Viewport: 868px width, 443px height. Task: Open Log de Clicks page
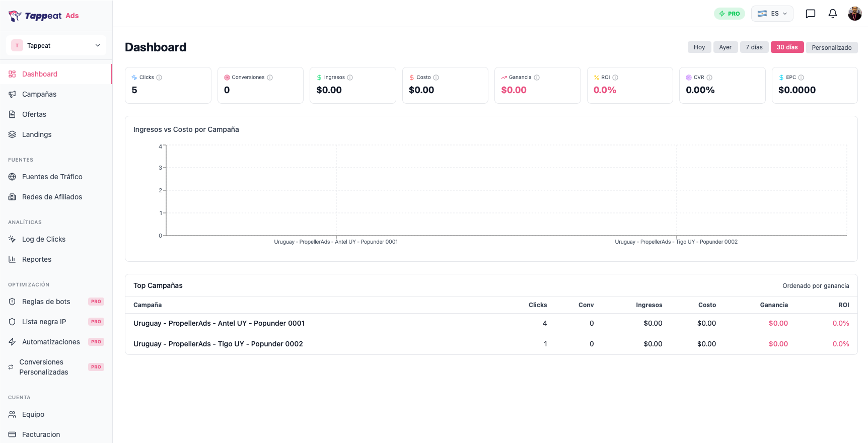coord(56,239)
